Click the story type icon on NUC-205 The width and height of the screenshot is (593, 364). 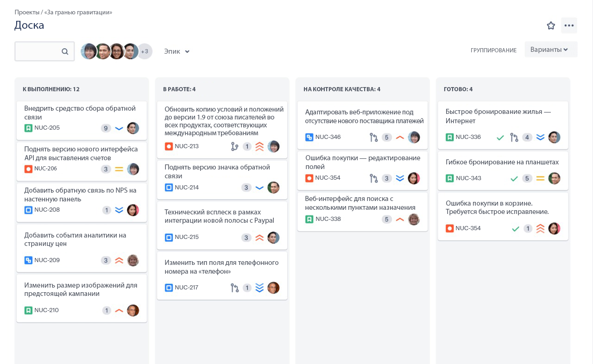28,128
